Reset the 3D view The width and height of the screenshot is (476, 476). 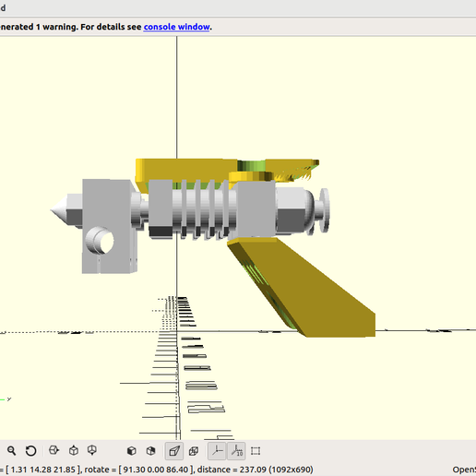point(30,451)
